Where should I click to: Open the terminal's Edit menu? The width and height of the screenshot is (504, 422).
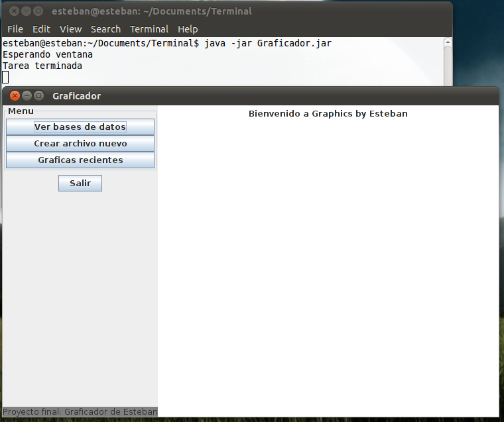[x=41, y=29]
